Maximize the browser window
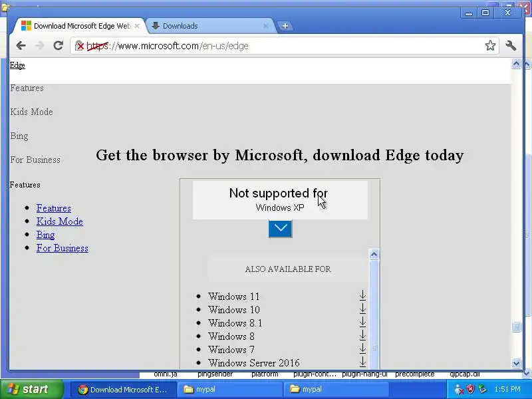Viewport: 532px width, 399px height. point(485,13)
